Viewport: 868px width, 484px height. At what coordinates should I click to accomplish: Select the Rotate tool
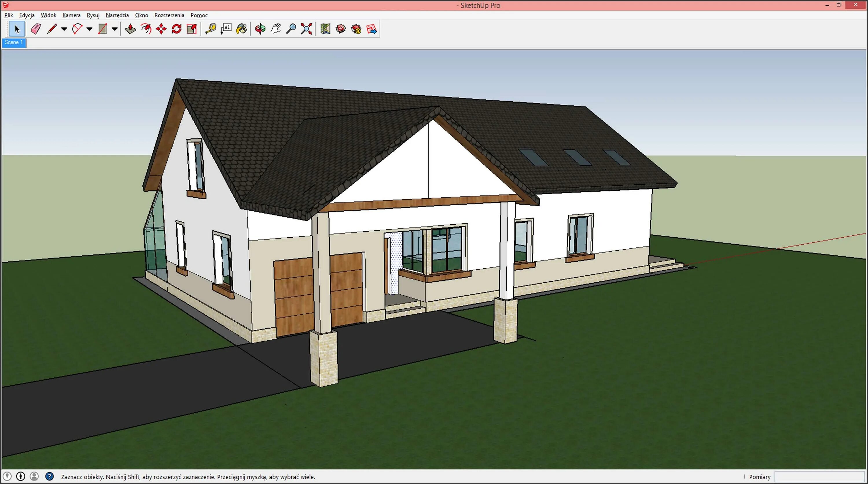176,29
